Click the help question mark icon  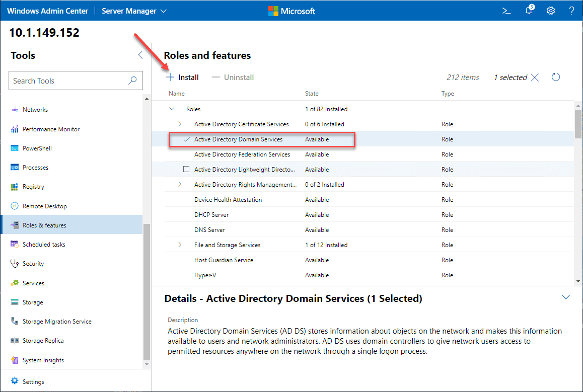coord(571,11)
